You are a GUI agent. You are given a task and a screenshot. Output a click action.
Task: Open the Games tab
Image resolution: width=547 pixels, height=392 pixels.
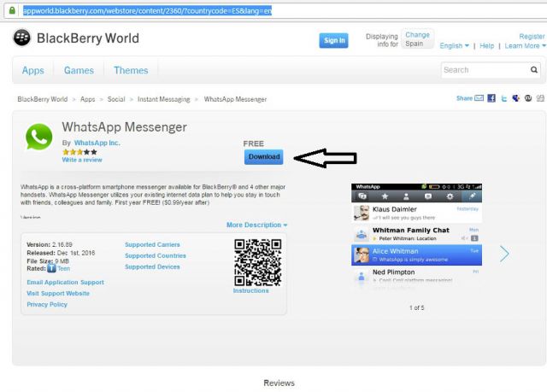[79, 70]
